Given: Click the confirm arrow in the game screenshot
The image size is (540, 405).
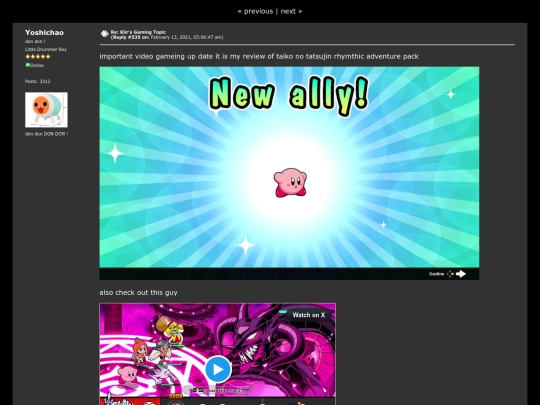Looking at the screenshot, I should click(x=460, y=274).
